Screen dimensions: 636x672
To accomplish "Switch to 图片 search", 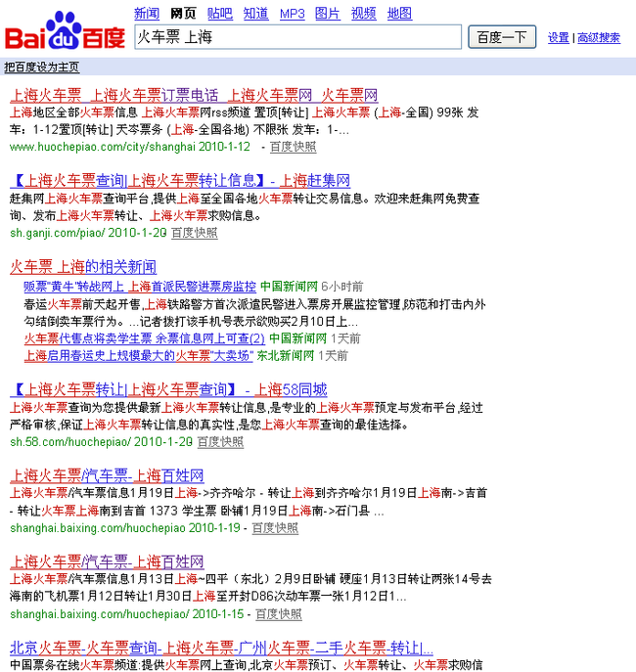I will (x=328, y=14).
